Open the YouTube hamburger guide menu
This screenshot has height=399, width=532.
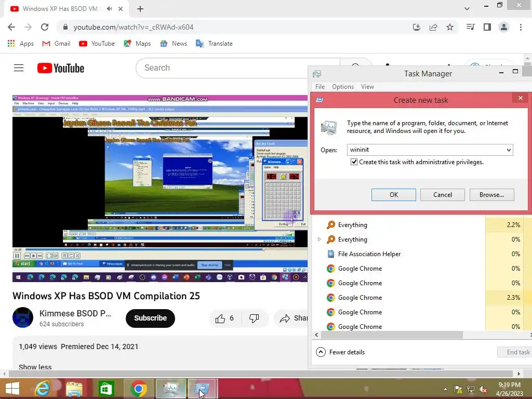[19, 68]
